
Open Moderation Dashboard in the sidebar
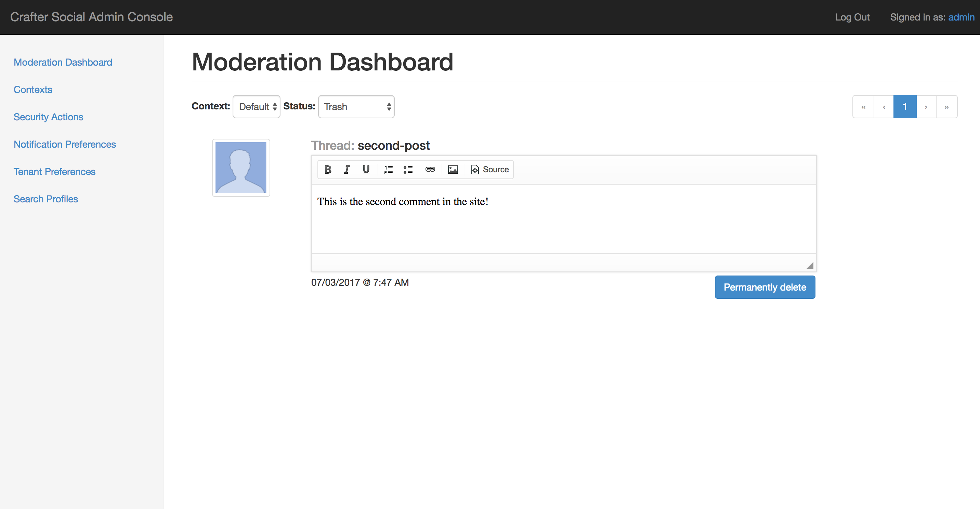(63, 62)
